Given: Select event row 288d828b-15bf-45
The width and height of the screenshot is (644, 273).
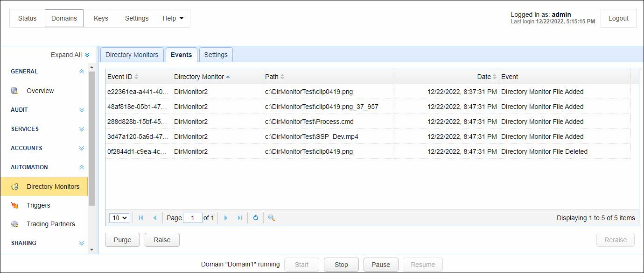Looking at the screenshot, I should click(x=368, y=122).
